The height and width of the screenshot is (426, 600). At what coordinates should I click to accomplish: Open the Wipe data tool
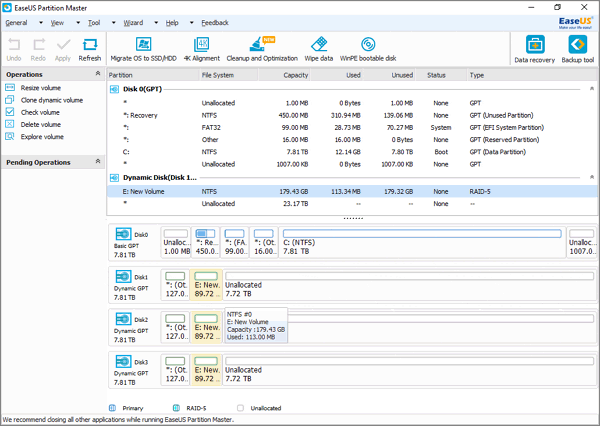[x=319, y=49]
